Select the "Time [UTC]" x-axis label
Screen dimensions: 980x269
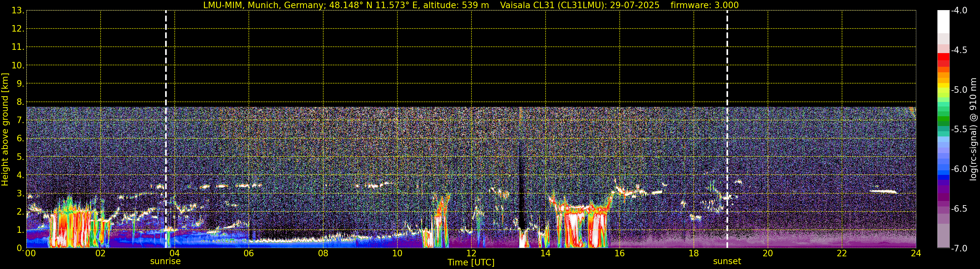click(471, 262)
